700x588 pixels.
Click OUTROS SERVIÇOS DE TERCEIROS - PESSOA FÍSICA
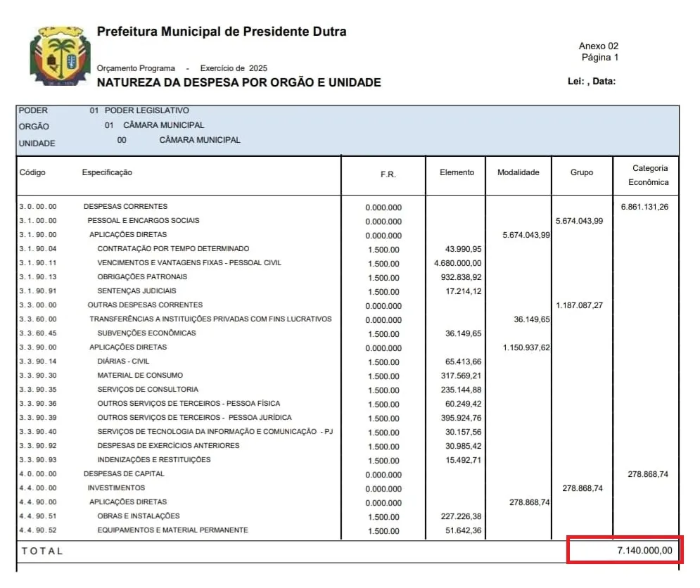pos(189,404)
